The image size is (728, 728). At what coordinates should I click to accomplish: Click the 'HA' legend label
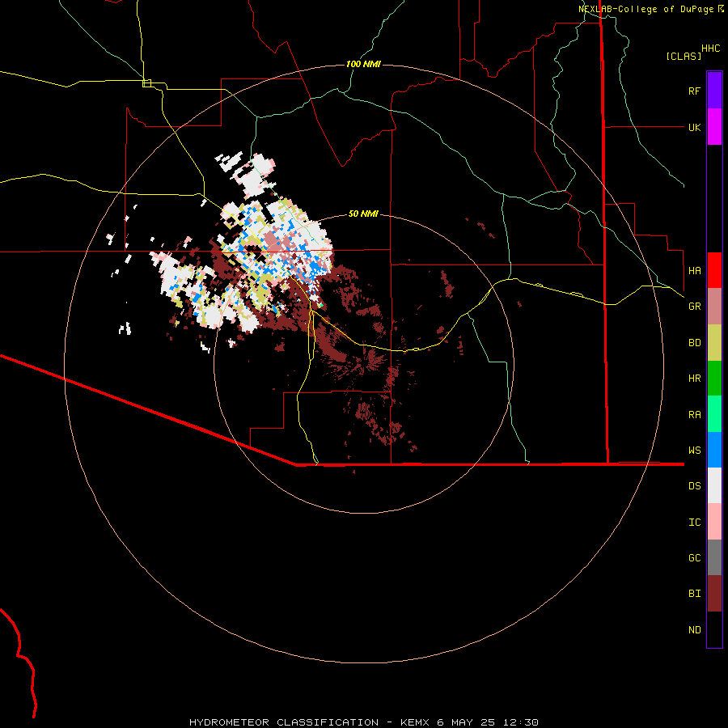pos(694,270)
